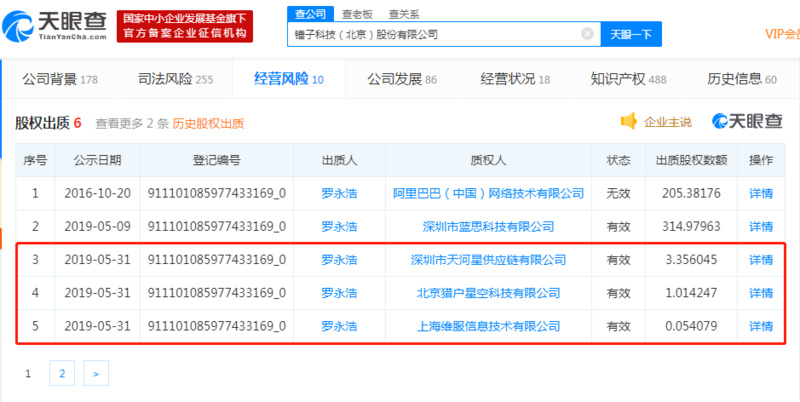Go to next page with > arrow
Viewport: 800px width, 402px height.
pyautogui.click(x=96, y=373)
